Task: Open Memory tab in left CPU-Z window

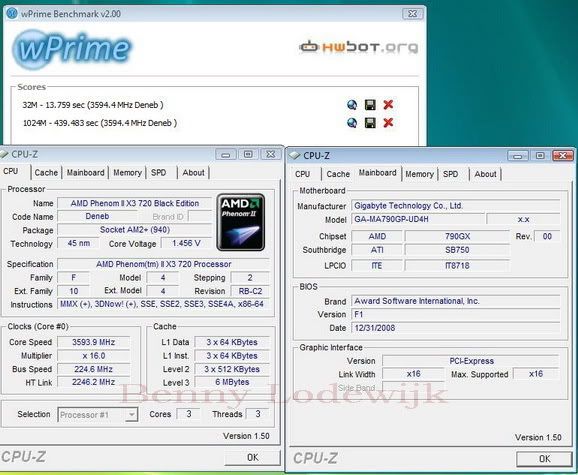Action: click(127, 172)
